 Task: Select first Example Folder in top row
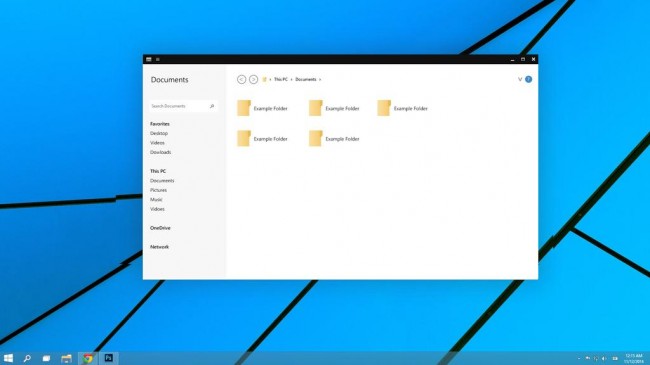point(262,108)
